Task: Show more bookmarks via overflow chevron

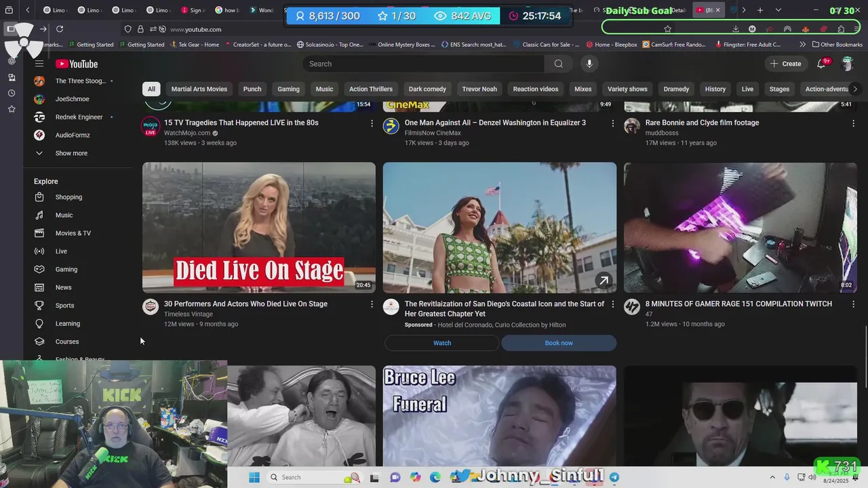Action: click(x=803, y=45)
